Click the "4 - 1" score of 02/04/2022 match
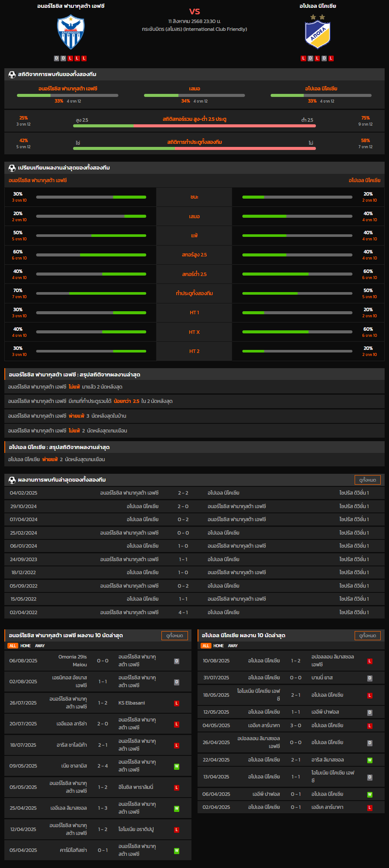 point(183,612)
